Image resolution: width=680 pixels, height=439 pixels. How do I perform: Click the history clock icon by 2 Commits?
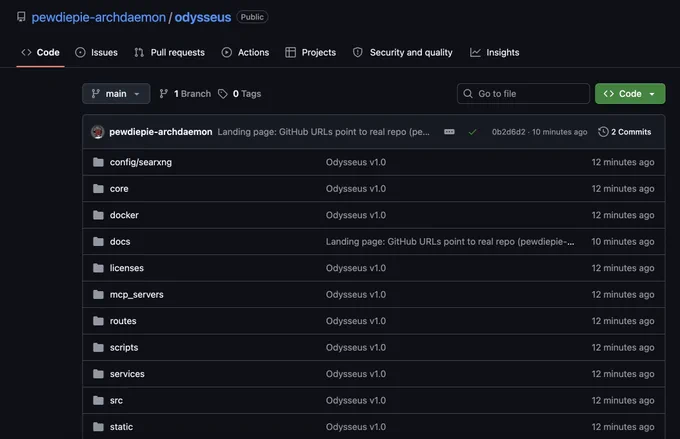pyautogui.click(x=603, y=132)
